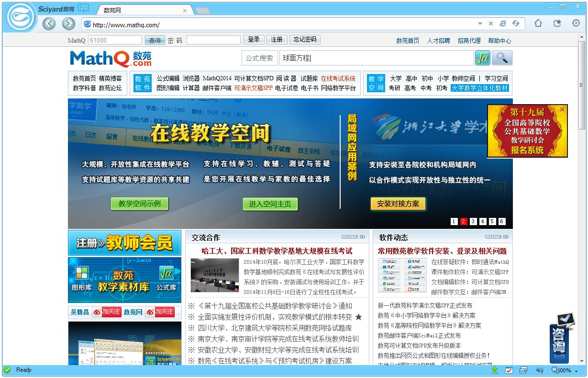Click the 登录 login button
Screen dimensions: 588x378
click(254, 40)
